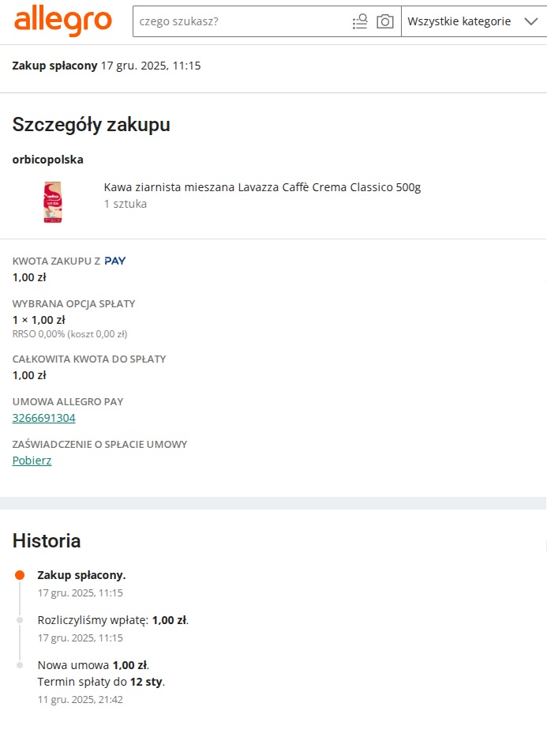Viewport: 547px width, 756px height.
Task: Click the 'Termin spłaty do 12 sty' entry
Action: (101, 682)
